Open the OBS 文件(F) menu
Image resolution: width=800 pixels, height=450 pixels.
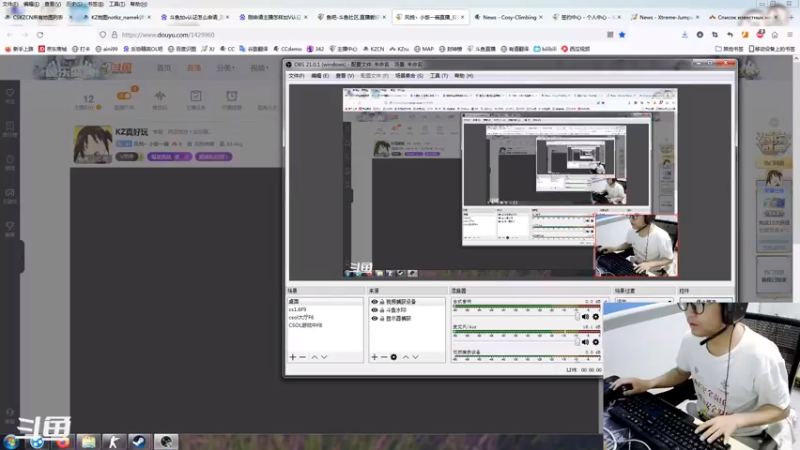point(296,76)
